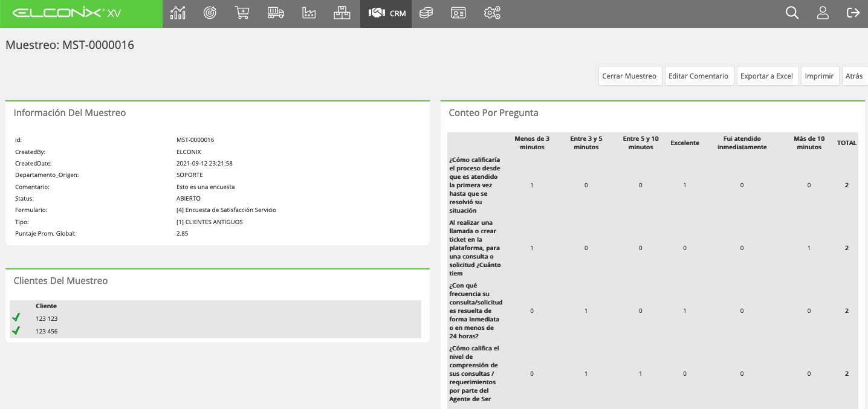
Task: Click the Elconix XV logo
Action: tap(66, 13)
